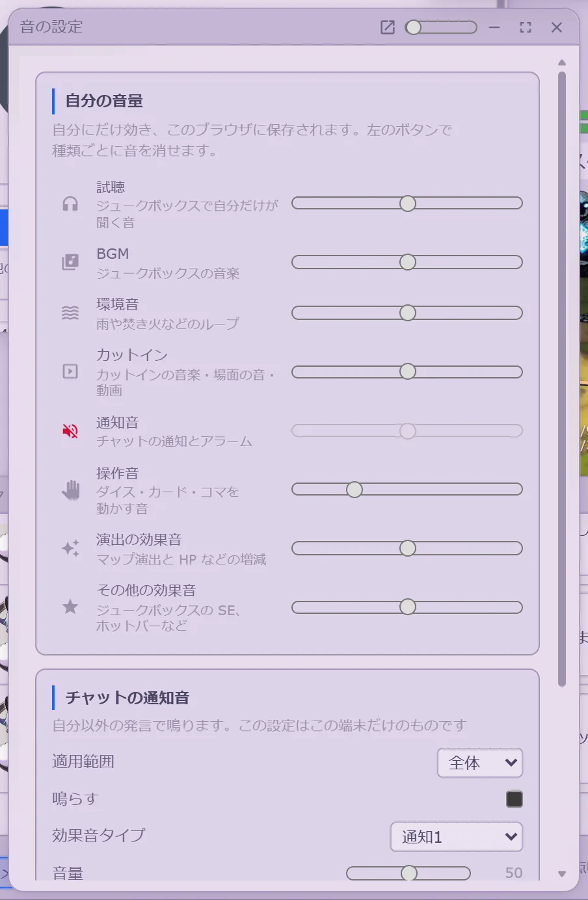Screen dimensions: 588x900
Task: Set the その他の効果音 volume slider
Action: 407,607
